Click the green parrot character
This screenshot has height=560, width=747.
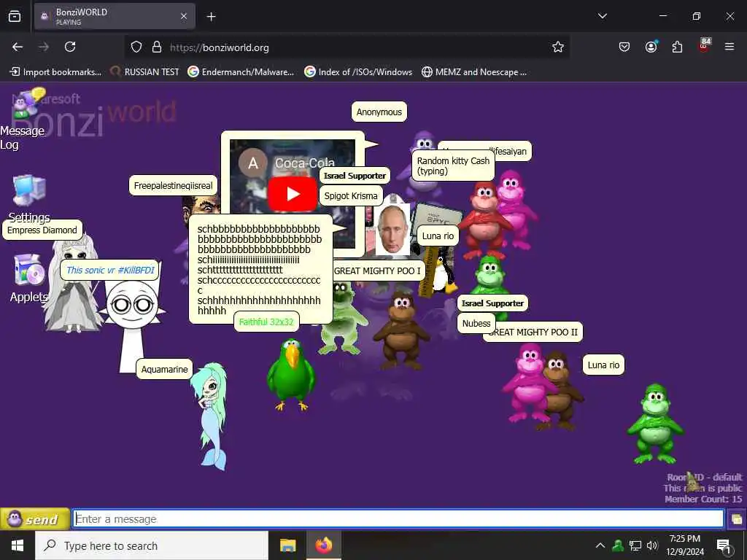tap(290, 374)
